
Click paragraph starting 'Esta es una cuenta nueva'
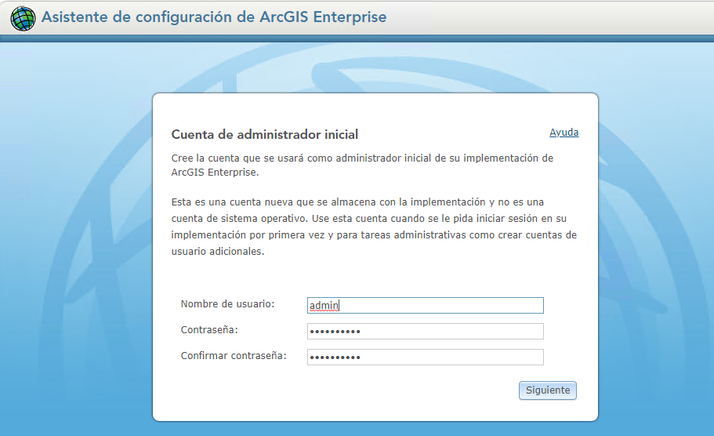(374, 226)
